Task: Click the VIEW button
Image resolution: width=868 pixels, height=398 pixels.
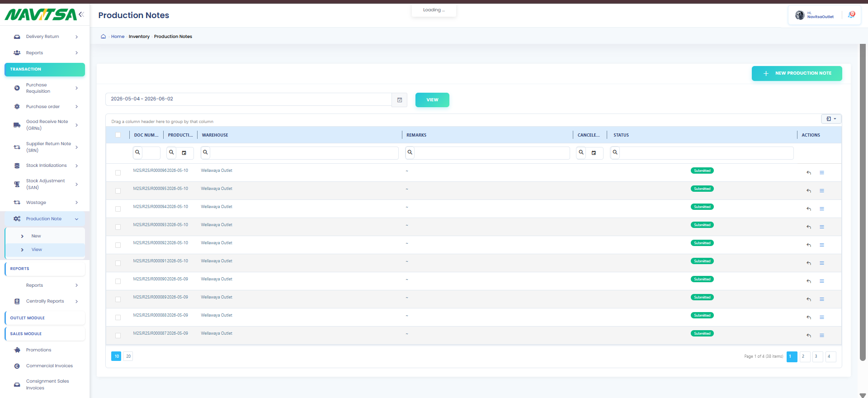Action: tap(432, 100)
